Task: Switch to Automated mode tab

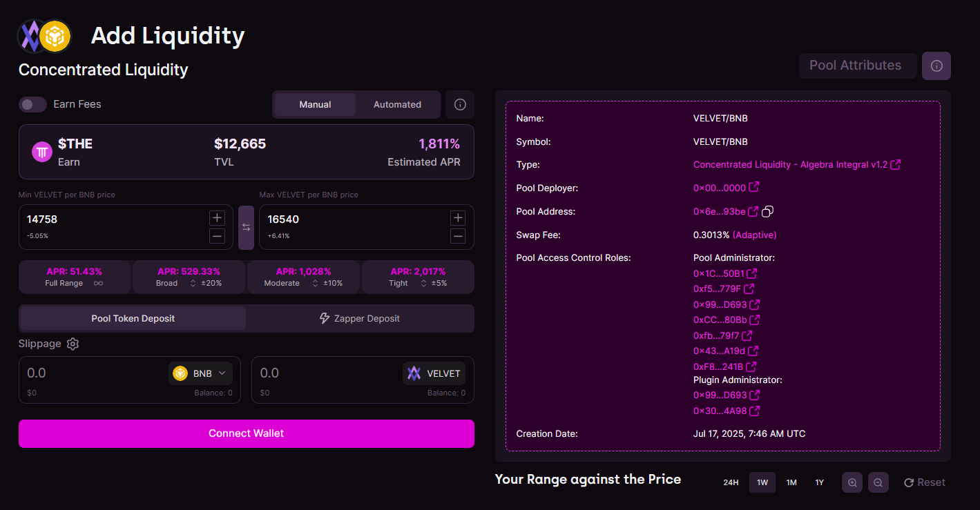Action: [397, 104]
